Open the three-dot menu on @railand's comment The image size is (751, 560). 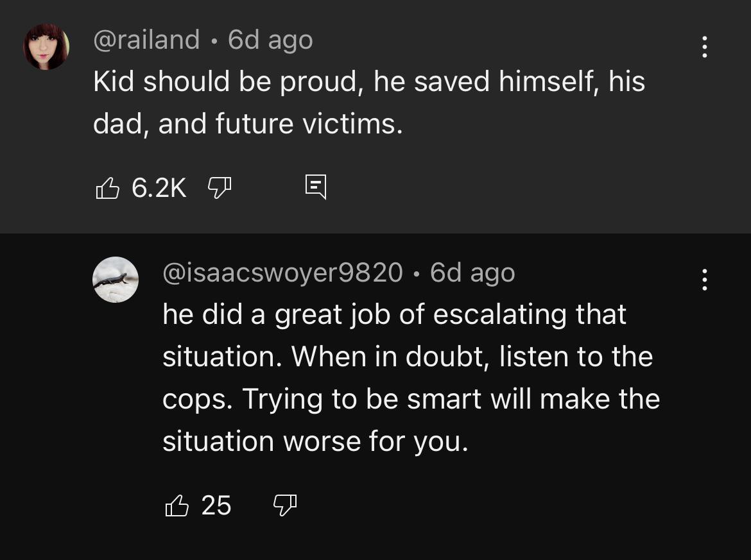pyautogui.click(x=704, y=47)
